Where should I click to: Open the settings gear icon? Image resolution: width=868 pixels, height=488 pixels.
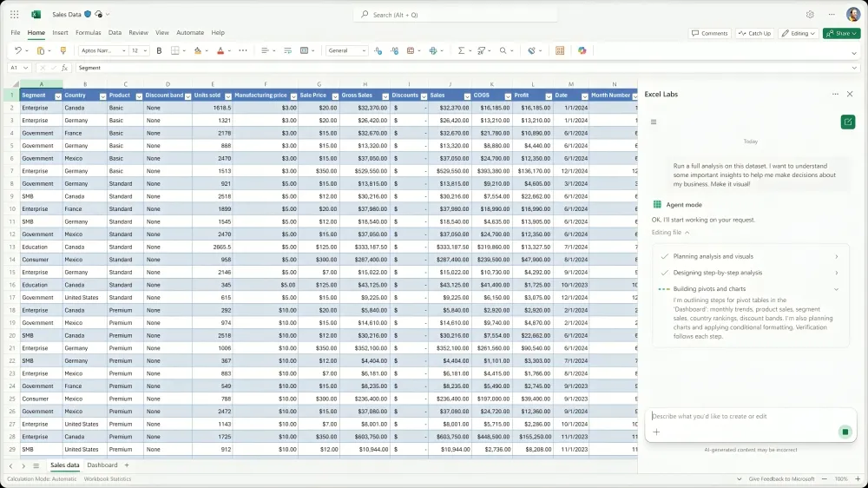click(x=810, y=15)
